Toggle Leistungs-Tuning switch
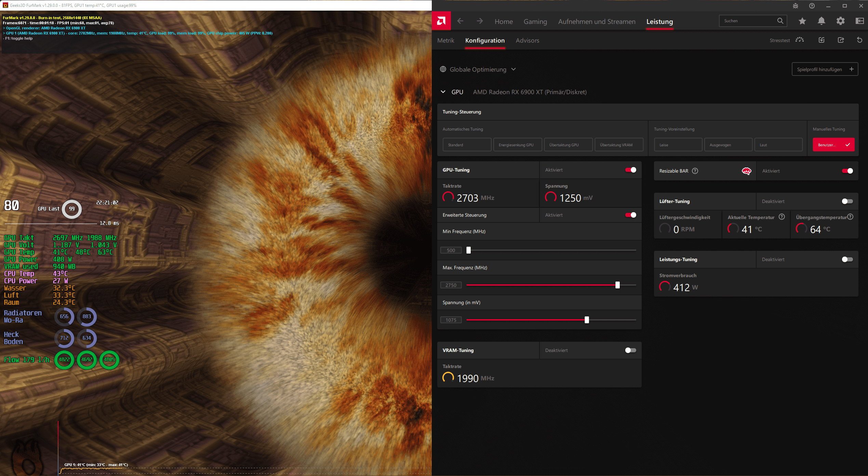Viewport: 868px width, 476px height. click(847, 259)
